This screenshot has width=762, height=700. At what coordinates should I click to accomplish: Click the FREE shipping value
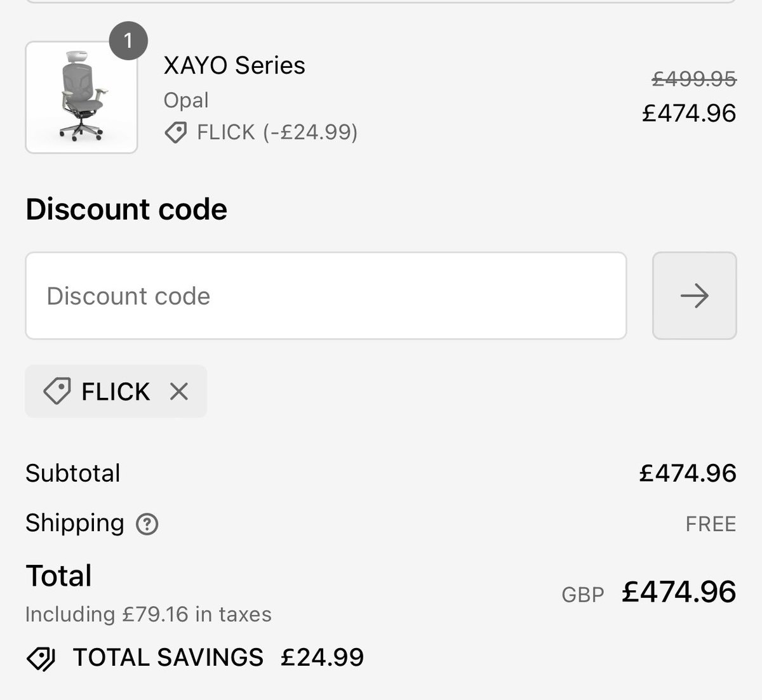click(x=711, y=524)
